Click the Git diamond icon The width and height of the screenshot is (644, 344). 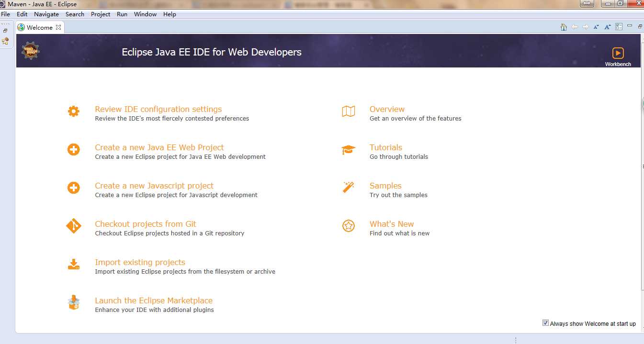click(x=73, y=226)
